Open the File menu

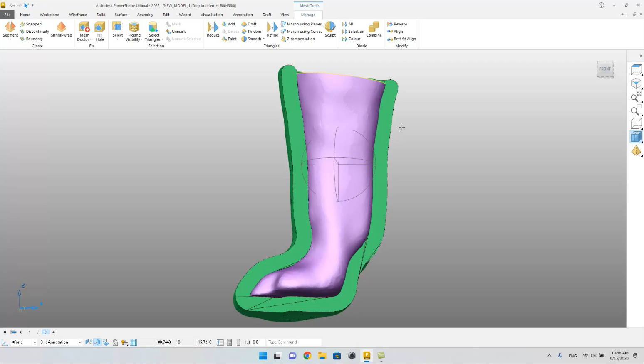(x=7, y=15)
